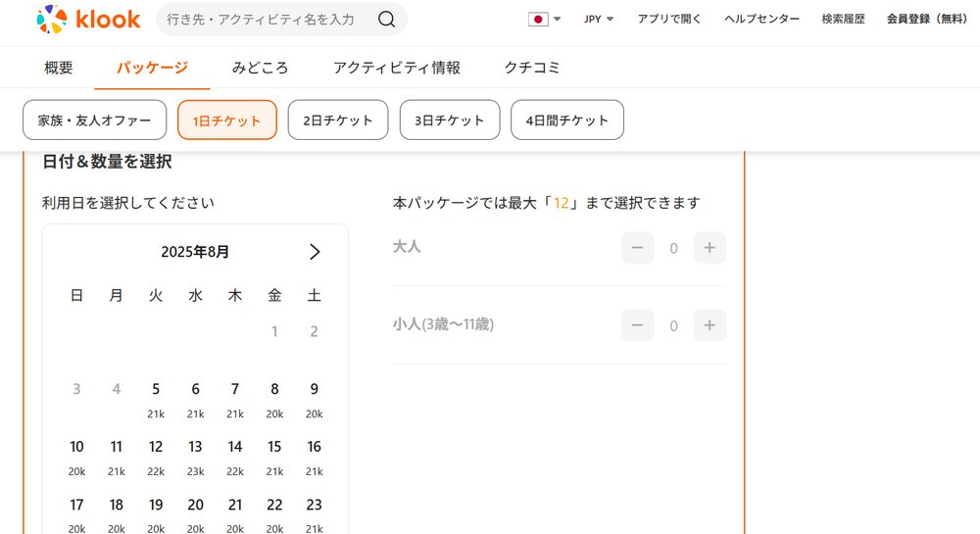Click the search magnifier icon

click(386, 20)
